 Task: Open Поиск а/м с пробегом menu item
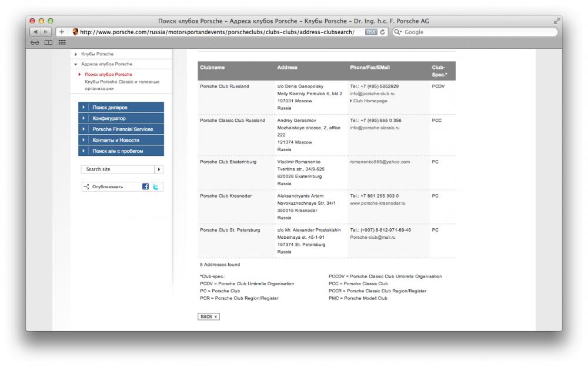[121, 151]
